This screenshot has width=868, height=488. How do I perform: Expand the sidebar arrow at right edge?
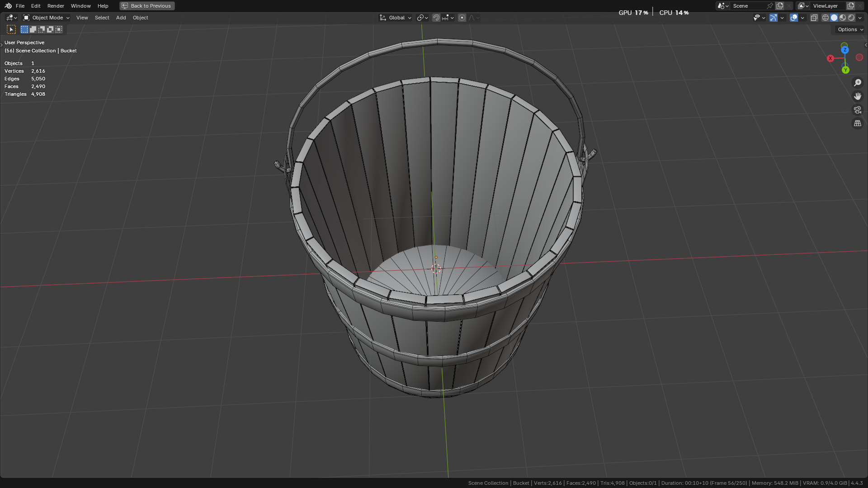pyautogui.click(x=866, y=45)
